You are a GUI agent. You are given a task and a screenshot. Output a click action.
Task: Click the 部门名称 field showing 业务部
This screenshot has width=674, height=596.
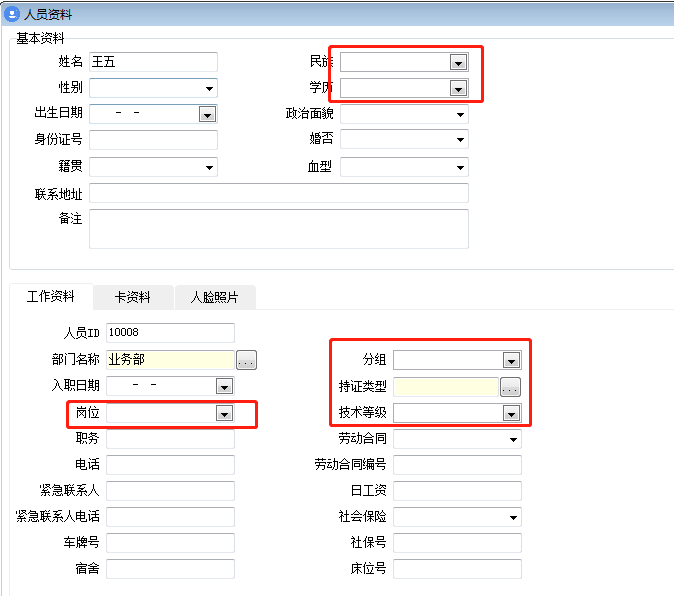click(170, 360)
